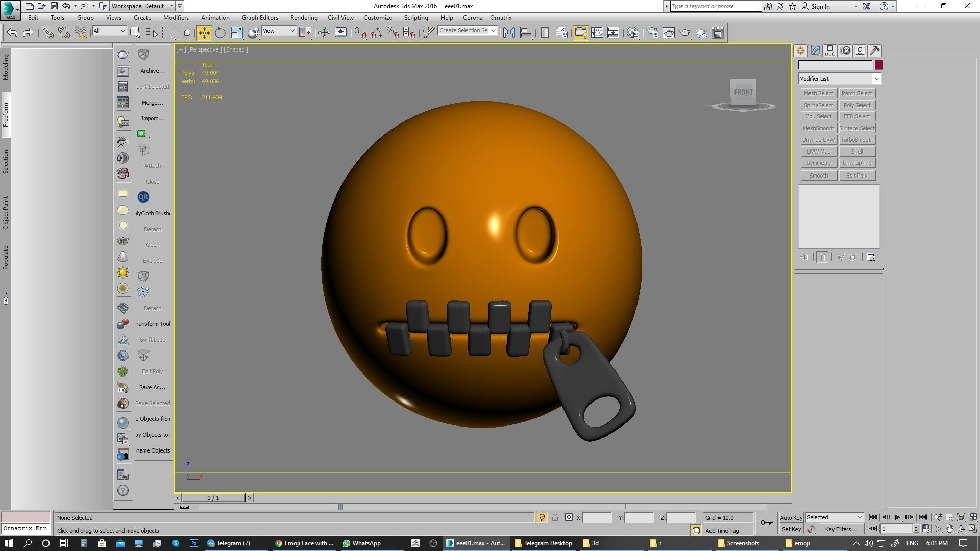Image resolution: width=980 pixels, height=551 pixels.
Task: Click the object color swatch
Action: [878, 65]
